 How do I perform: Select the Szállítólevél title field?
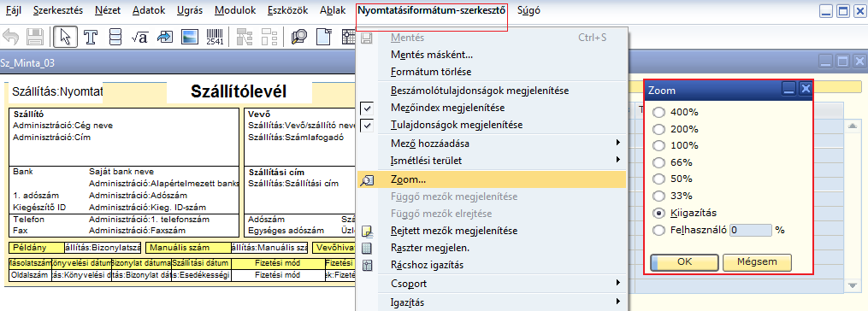(x=239, y=92)
